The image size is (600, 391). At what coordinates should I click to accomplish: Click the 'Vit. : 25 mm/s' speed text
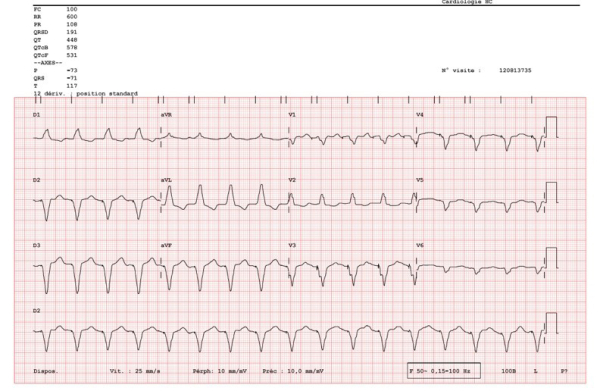click(135, 371)
